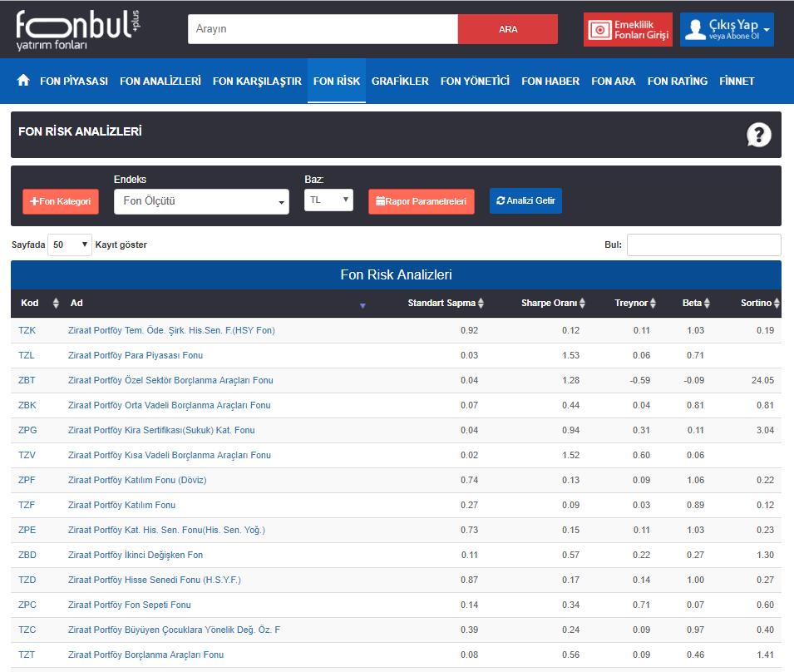794x672 pixels.
Task: Focus the Arayın search field
Action: coord(323,29)
